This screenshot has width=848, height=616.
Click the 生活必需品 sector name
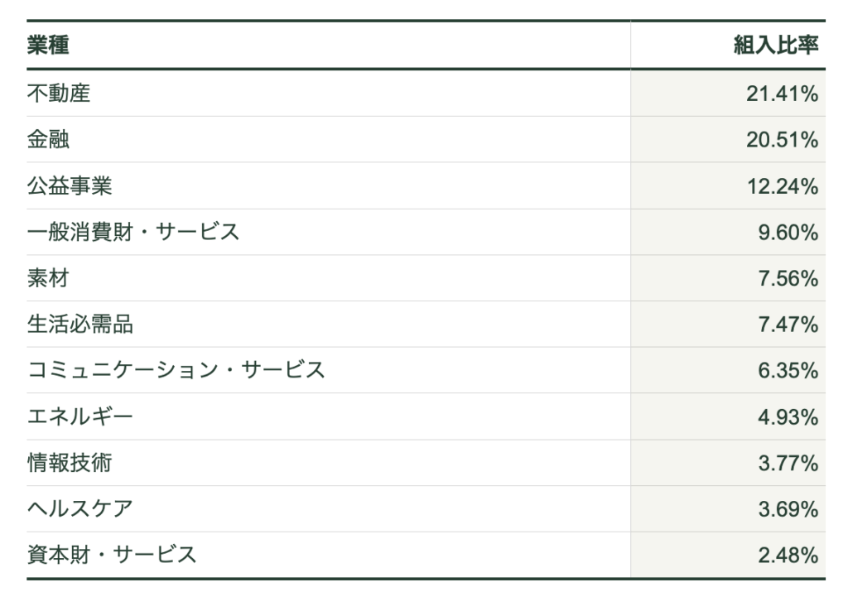click(79, 325)
